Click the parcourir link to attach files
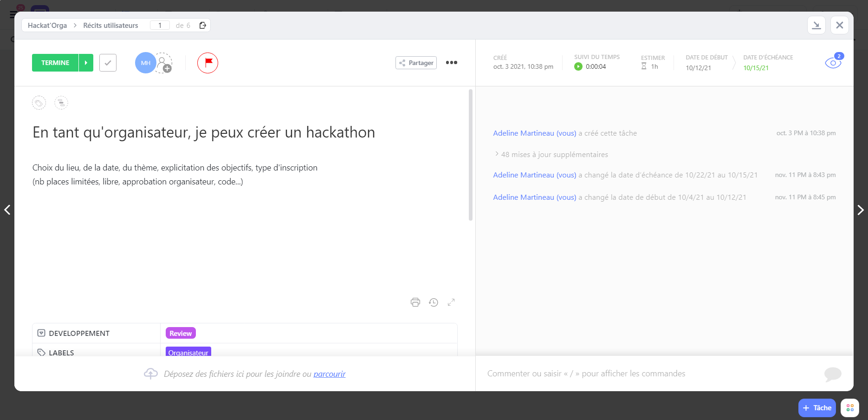Image resolution: width=868 pixels, height=420 pixels. click(x=329, y=374)
